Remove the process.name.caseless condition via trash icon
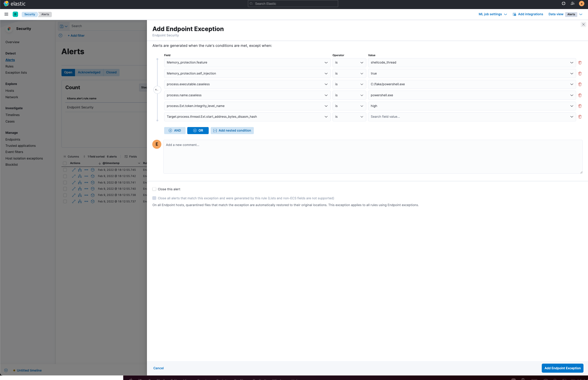 pyautogui.click(x=580, y=95)
